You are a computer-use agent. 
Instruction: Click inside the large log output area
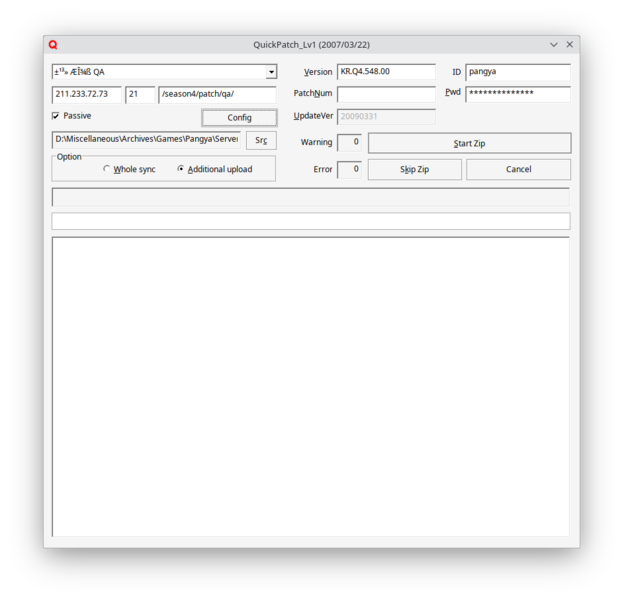pyautogui.click(x=311, y=387)
